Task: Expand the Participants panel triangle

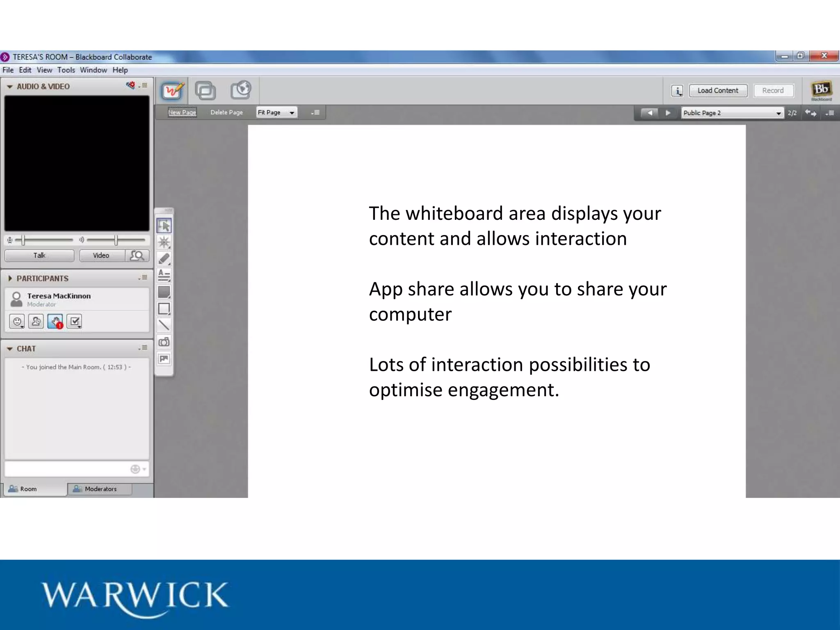Action: (10, 278)
